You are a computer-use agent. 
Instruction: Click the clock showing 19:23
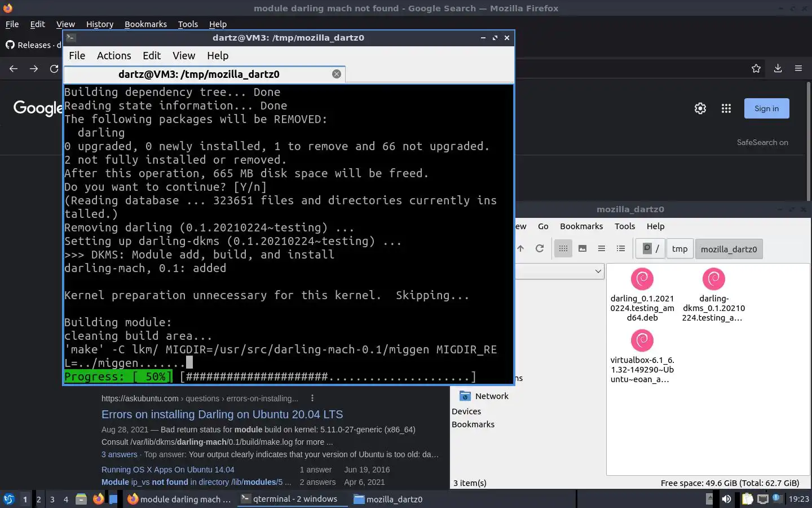[798, 499]
